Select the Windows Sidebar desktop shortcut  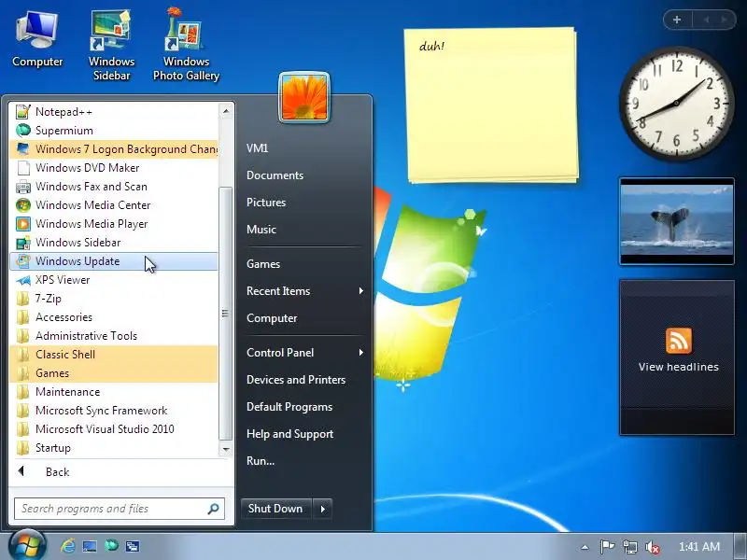[x=111, y=44]
